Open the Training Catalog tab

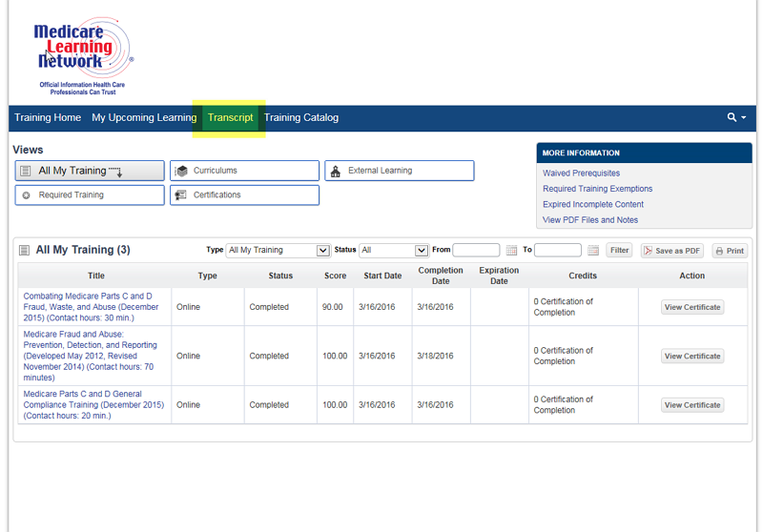coord(301,117)
